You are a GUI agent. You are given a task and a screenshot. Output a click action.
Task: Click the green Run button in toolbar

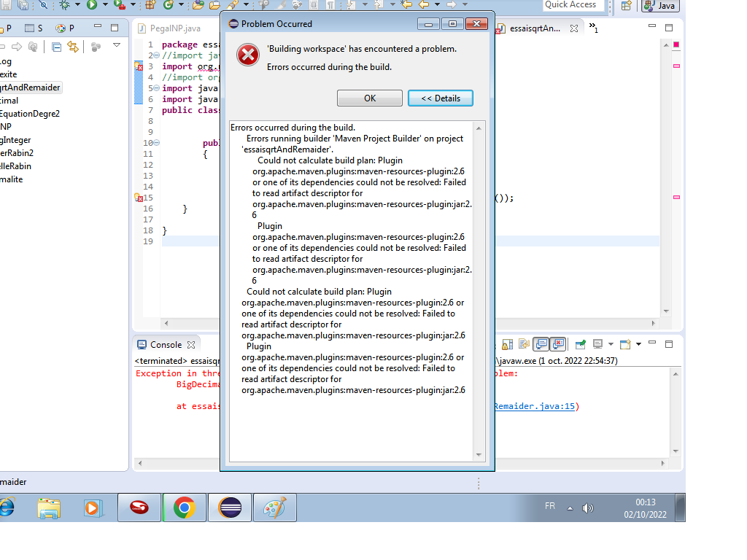click(92, 5)
